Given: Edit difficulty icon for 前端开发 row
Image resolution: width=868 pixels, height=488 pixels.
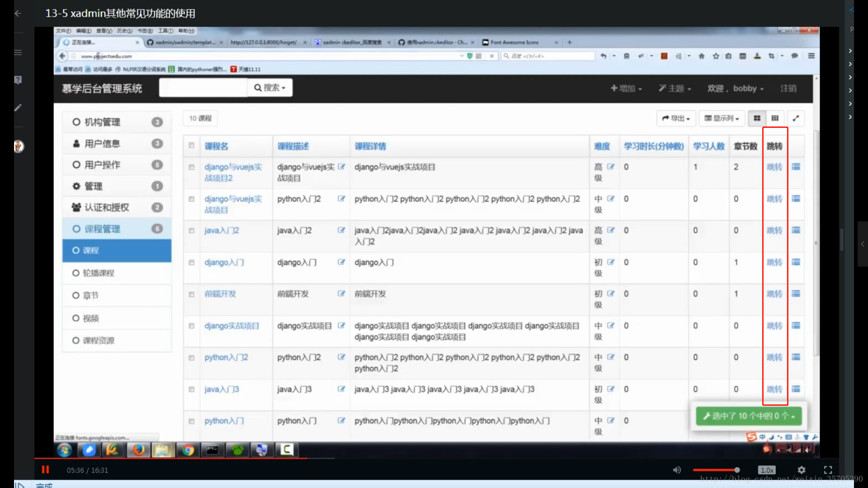Looking at the screenshot, I should tap(611, 294).
